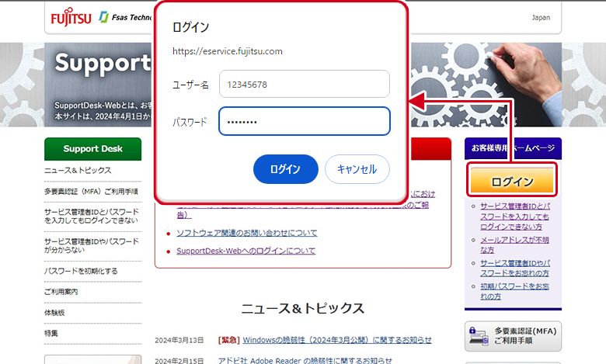Screen dimensions: 606x364
Task: Open 特集 in left menu
Action: (x=51, y=333)
